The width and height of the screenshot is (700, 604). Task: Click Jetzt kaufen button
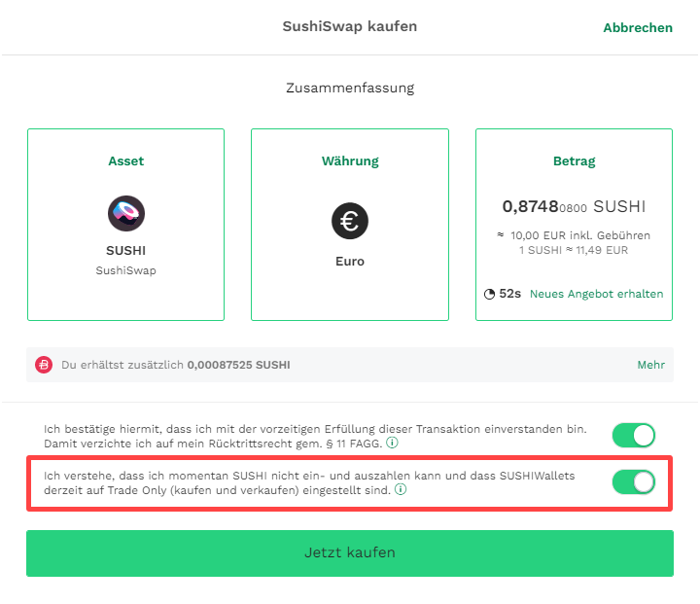(350, 553)
